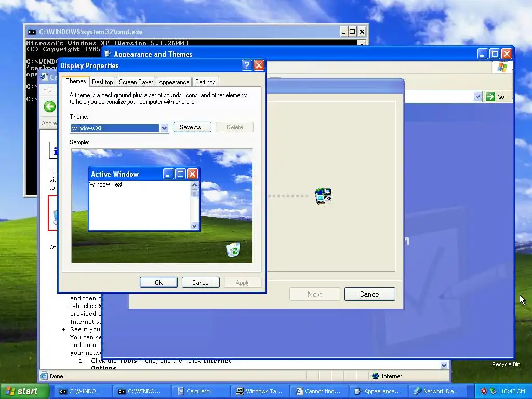Image resolution: width=532 pixels, height=399 pixels.
Task: Click the browser scrollbar down arrow
Action: [x=444, y=365]
